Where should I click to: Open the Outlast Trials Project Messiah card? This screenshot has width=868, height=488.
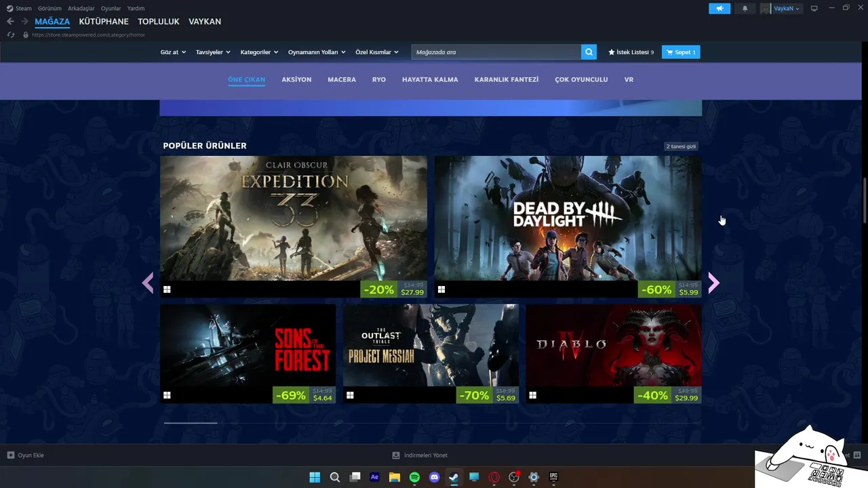[x=431, y=354]
